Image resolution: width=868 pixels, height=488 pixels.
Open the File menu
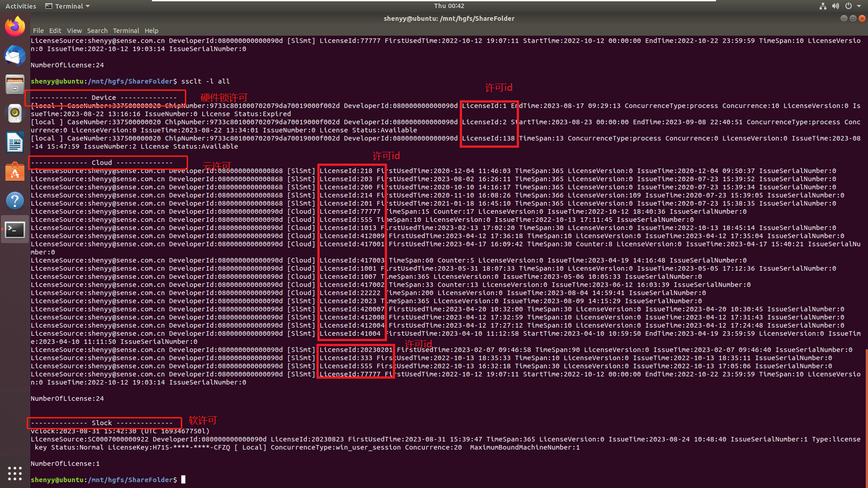[x=38, y=31]
